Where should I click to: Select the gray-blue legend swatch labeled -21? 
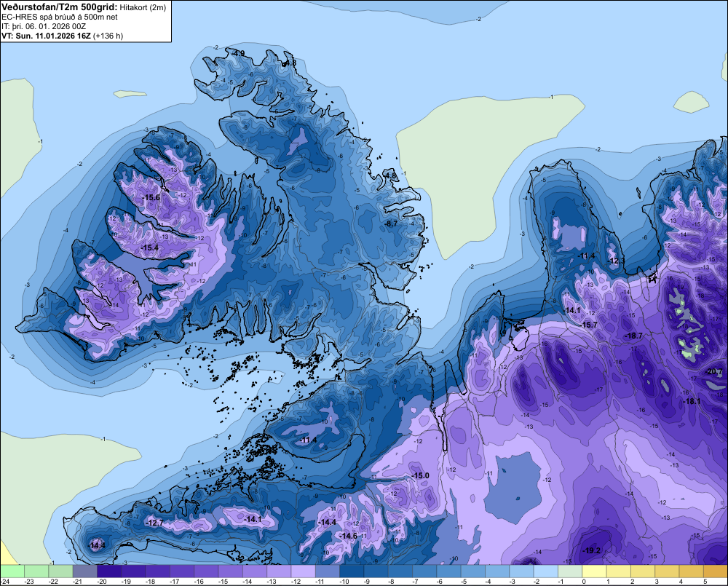click(85, 571)
